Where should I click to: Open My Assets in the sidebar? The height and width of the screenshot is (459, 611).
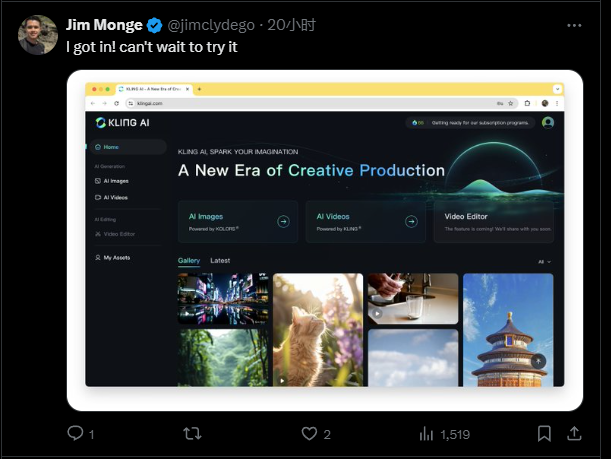[117, 258]
